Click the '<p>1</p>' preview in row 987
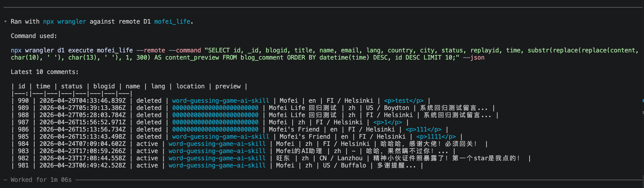This screenshot has height=188, width=644. click(x=388, y=122)
